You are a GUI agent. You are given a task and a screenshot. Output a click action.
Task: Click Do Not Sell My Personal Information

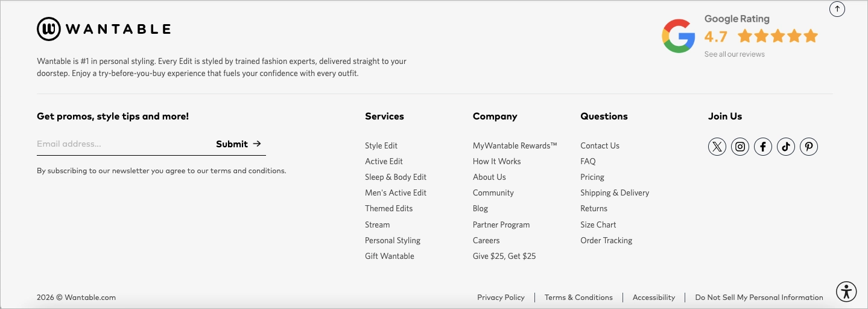tap(759, 298)
